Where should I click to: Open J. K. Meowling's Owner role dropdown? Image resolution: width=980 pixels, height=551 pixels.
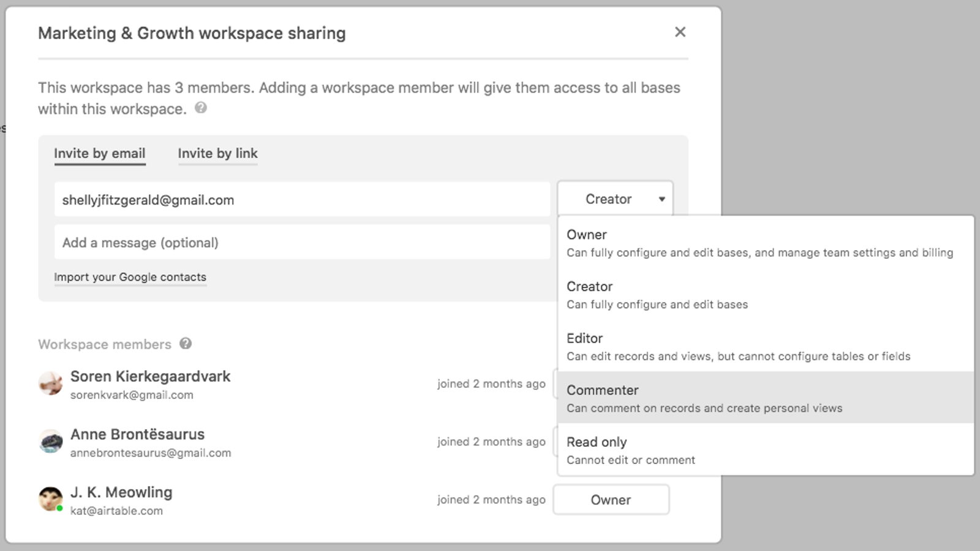611,500
